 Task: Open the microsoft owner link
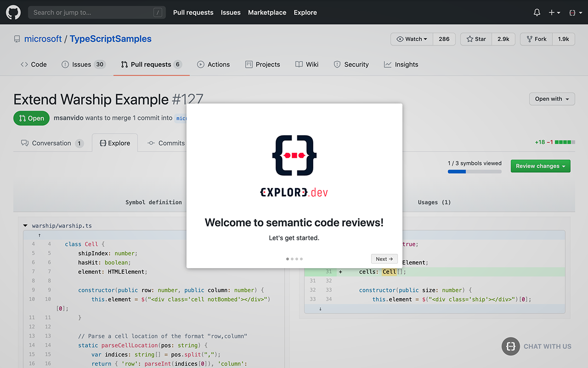pyautogui.click(x=43, y=39)
